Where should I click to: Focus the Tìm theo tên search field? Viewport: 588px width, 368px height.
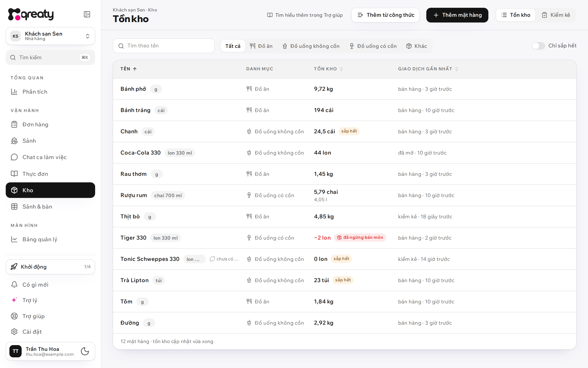[164, 46]
